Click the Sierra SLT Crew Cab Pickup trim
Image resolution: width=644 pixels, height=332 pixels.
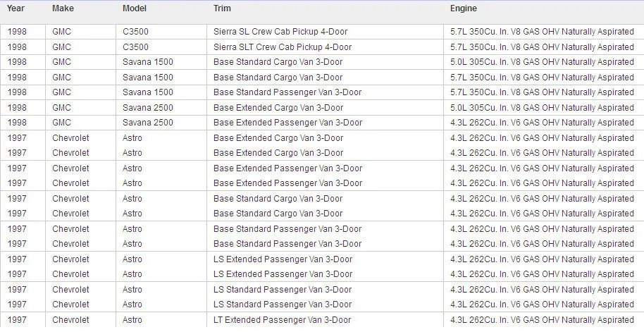pos(283,47)
